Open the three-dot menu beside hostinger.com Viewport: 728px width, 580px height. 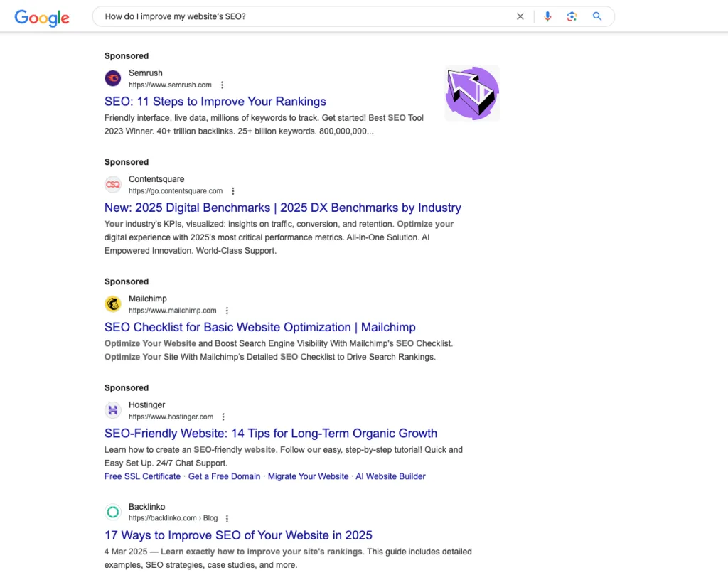point(223,417)
